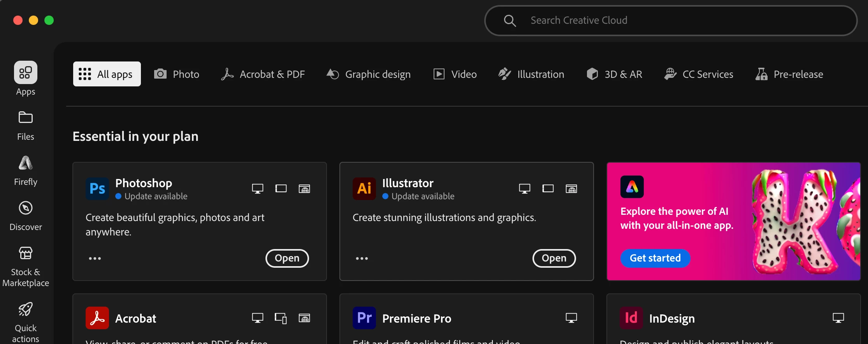The image size is (868, 344).
Task: Click Illustrator desktop platform icon
Action: 525,189
